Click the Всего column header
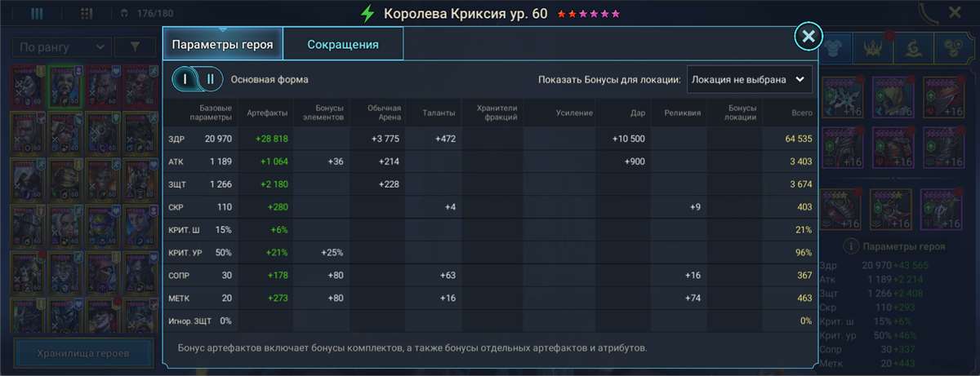 pos(801,113)
